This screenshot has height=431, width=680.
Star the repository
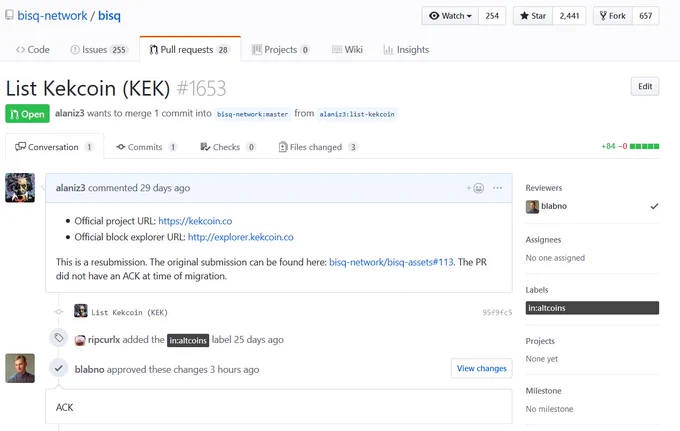coord(533,16)
